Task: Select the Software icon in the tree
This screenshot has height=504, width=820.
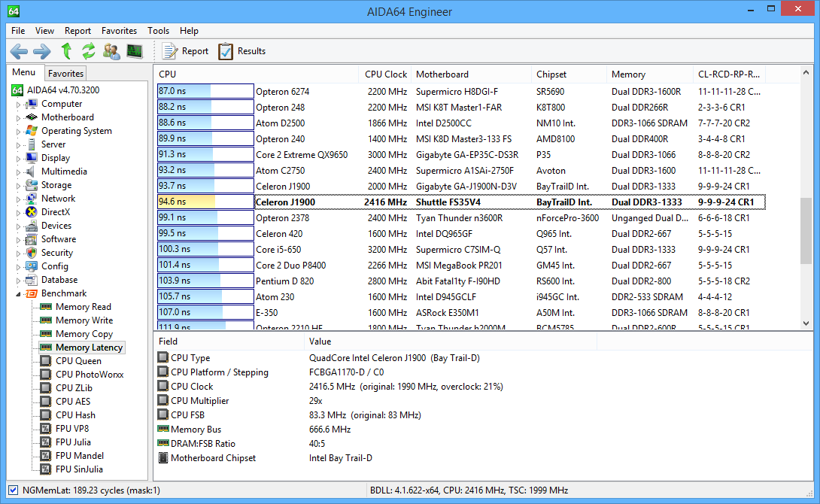Action: [x=32, y=239]
